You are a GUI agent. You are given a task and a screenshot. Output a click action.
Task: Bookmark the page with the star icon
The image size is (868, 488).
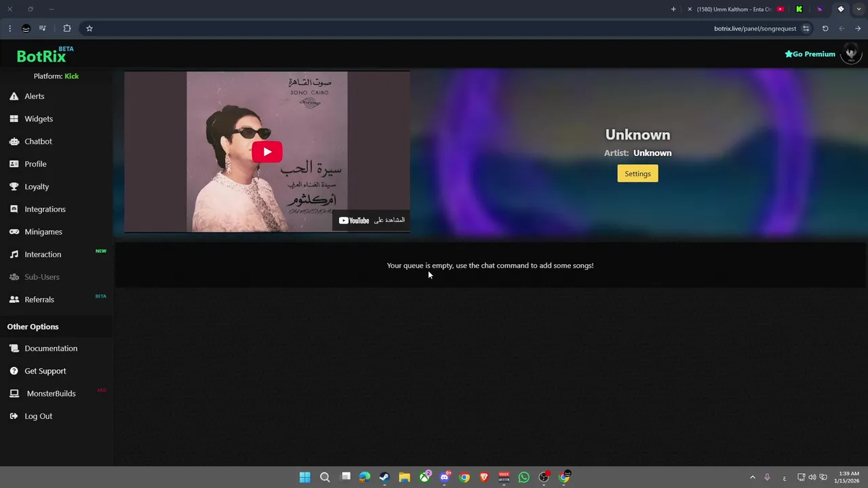click(89, 28)
